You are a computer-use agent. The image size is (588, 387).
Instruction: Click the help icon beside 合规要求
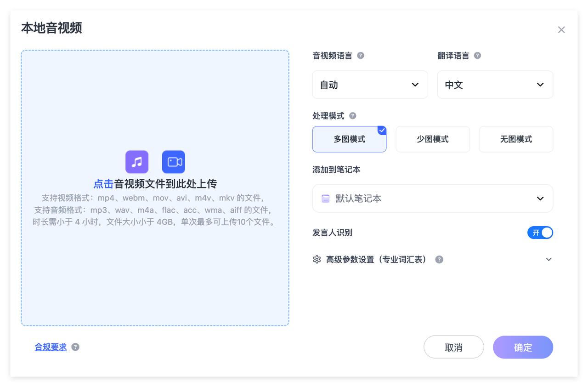(x=75, y=347)
